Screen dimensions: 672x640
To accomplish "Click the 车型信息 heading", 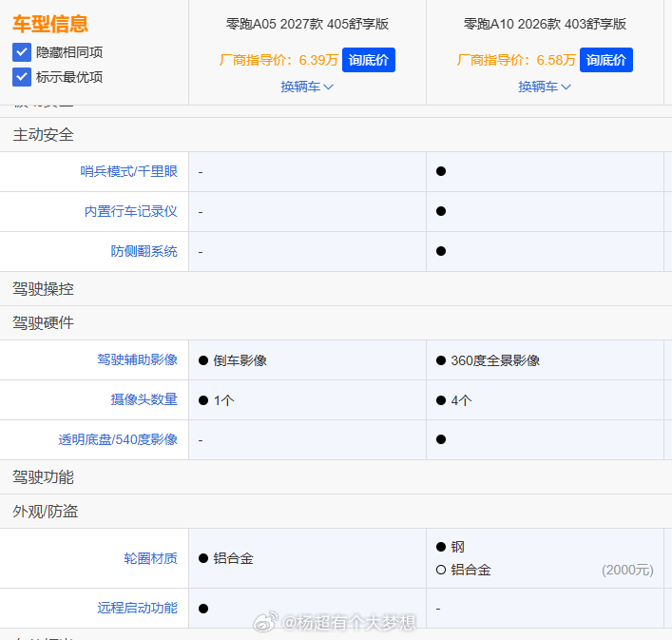I will 50,24.
